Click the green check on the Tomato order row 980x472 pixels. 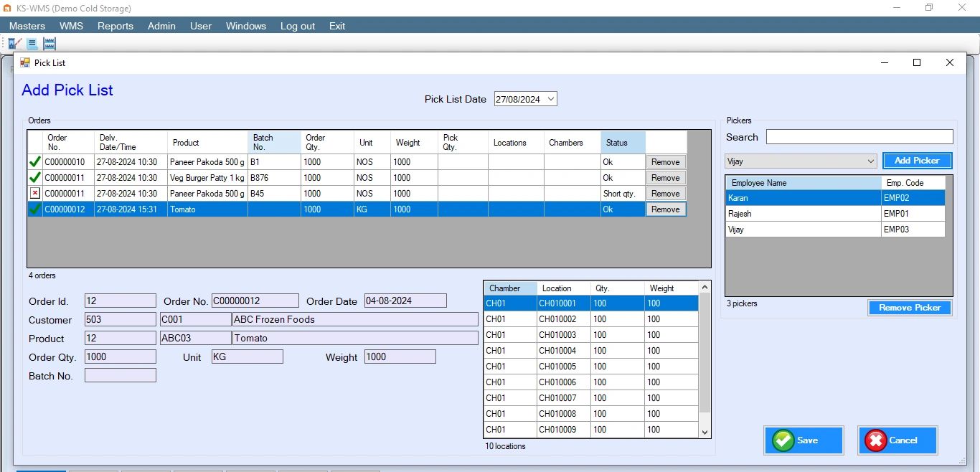coord(34,209)
